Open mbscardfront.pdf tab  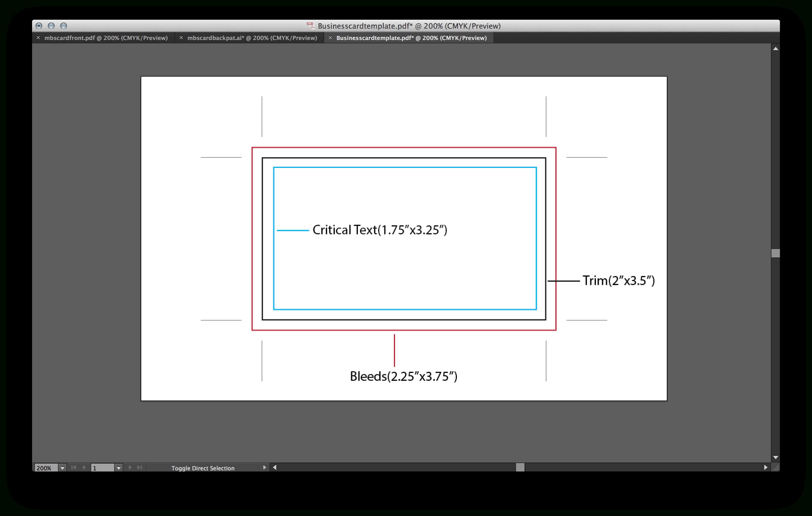pos(105,37)
